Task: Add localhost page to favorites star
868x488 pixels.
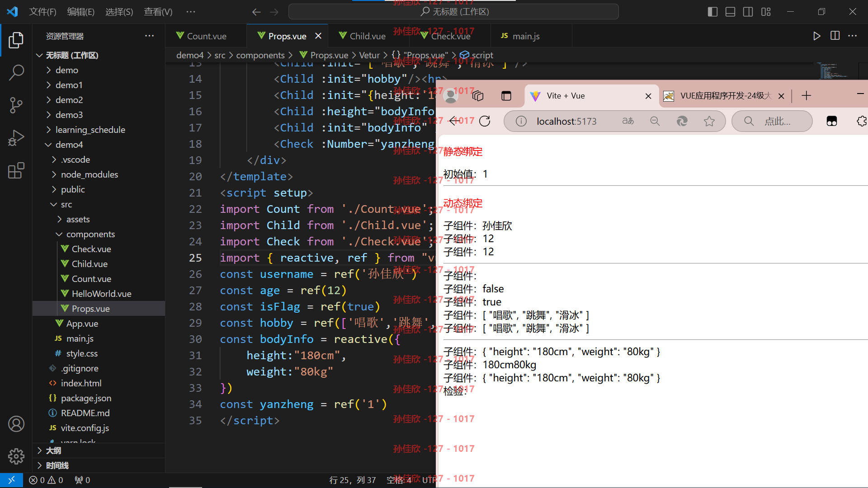Action: [x=709, y=121]
